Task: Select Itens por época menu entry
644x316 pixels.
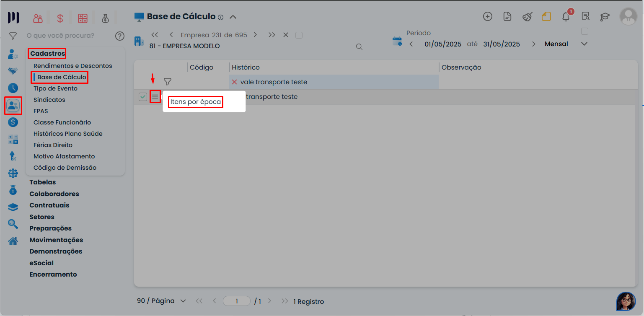Action: click(x=196, y=102)
